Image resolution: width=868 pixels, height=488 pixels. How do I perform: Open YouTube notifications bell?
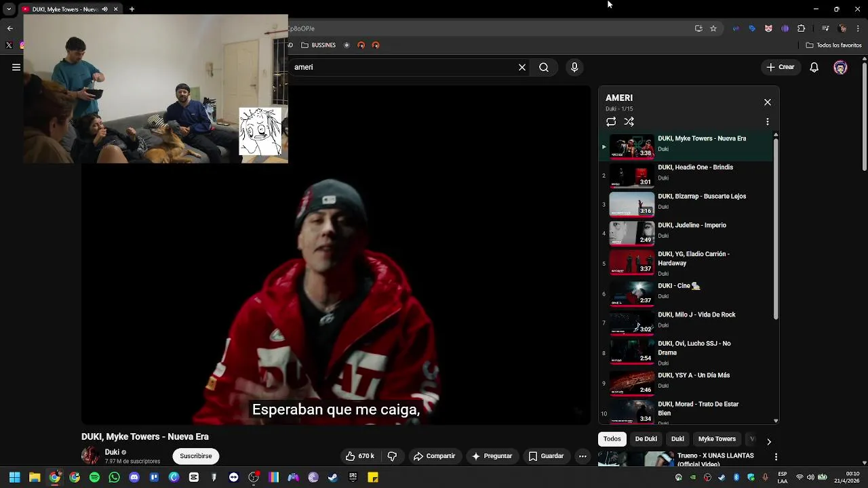[x=814, y=67]
